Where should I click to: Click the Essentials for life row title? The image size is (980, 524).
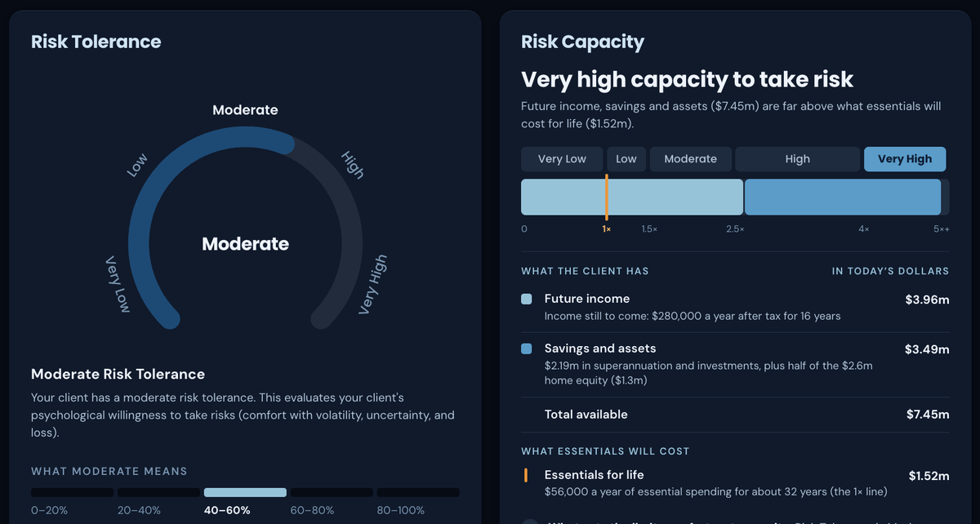coord(595,475)
